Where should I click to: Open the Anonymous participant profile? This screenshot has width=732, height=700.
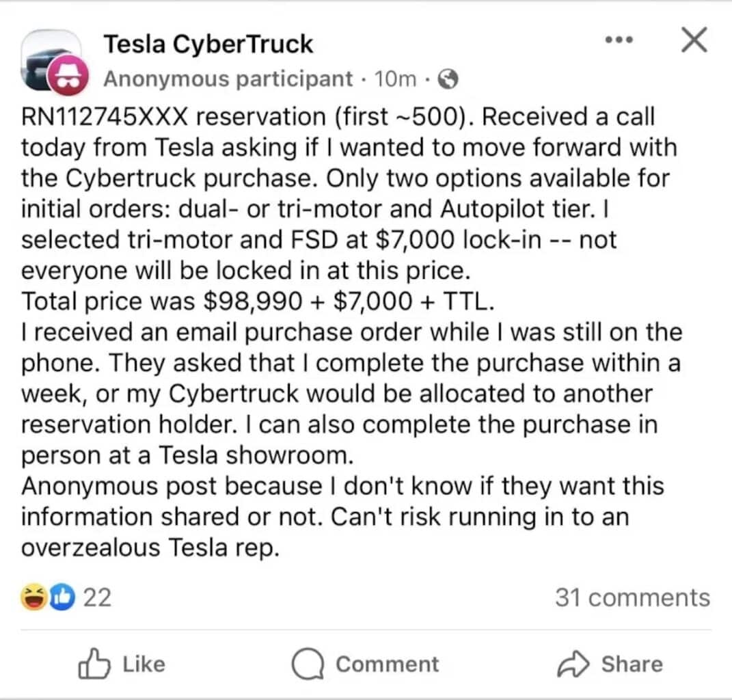pyautogui.click(x=229, y=78)
